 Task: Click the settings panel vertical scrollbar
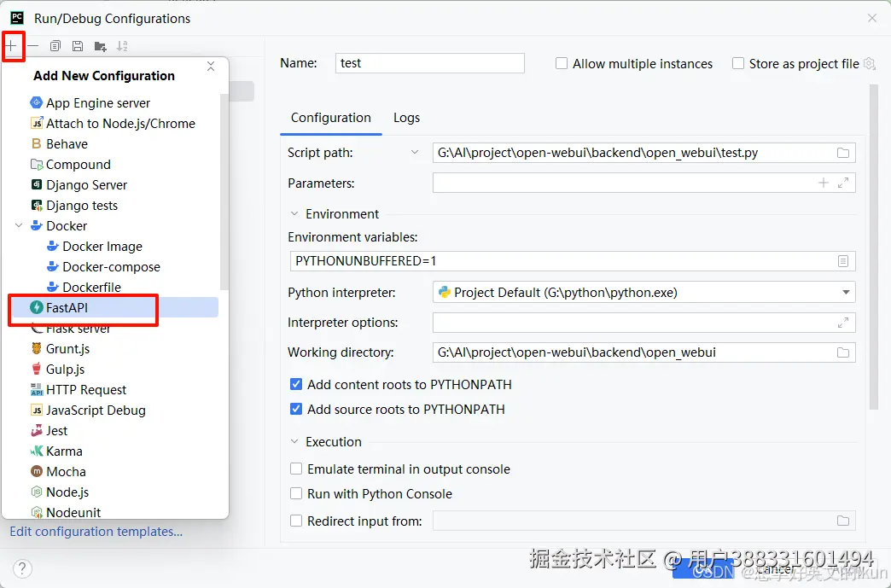(874, 247)
